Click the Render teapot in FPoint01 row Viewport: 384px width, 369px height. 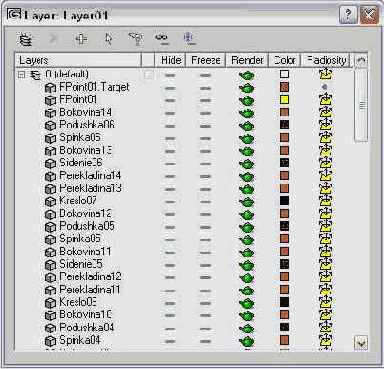tap(247, 101)
